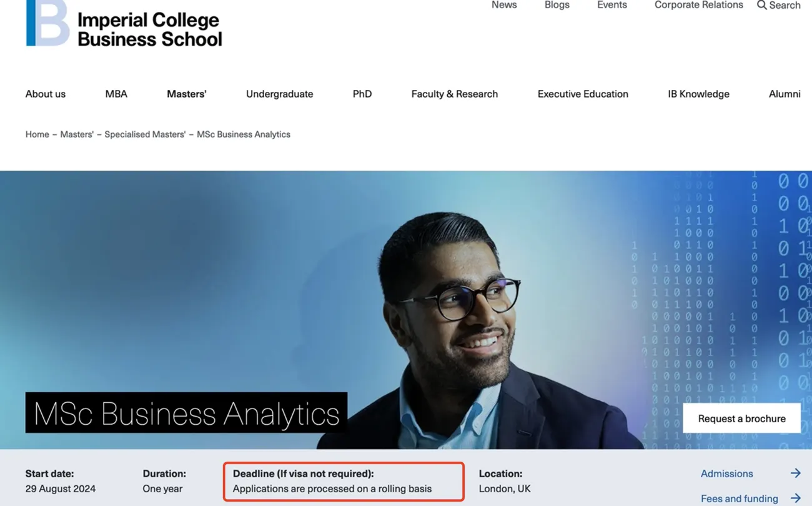Click the Imperial College Business School logo
The height and width of the screenshot is (506, 812).
[x=124, y=25]
